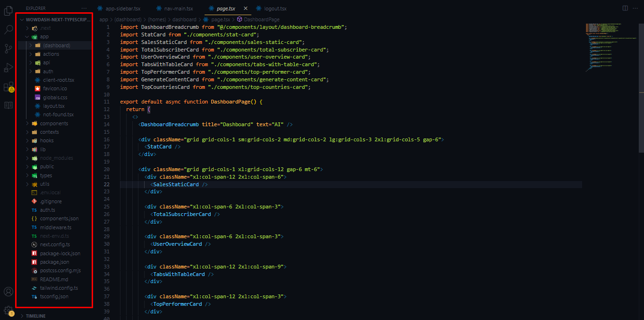This screenshot has width=644, height=320.
Task: Open the Search view in the activity bar
Action: (x=8, y=29)
